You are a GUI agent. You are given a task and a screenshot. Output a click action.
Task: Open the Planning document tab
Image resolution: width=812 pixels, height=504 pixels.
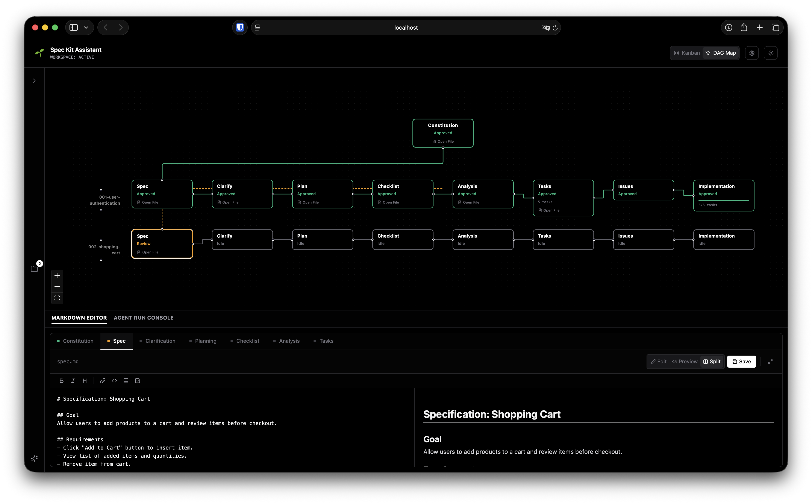(x=203, y=341)
